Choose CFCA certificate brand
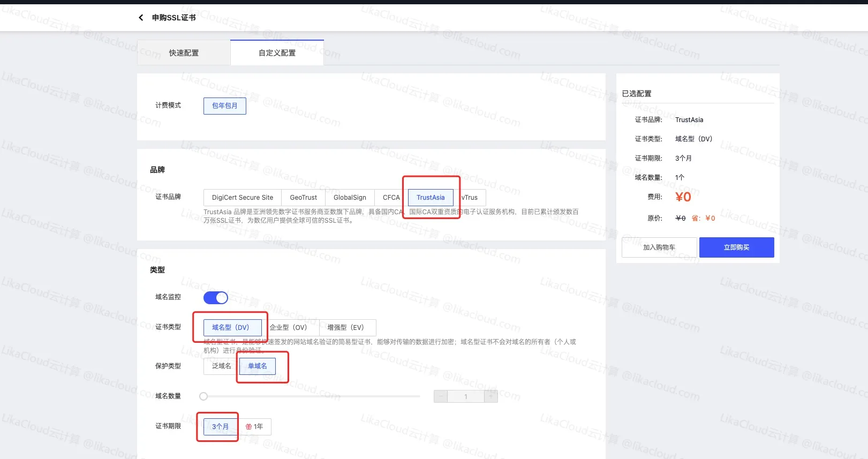 pyautogui.click(x=391, y=198)
